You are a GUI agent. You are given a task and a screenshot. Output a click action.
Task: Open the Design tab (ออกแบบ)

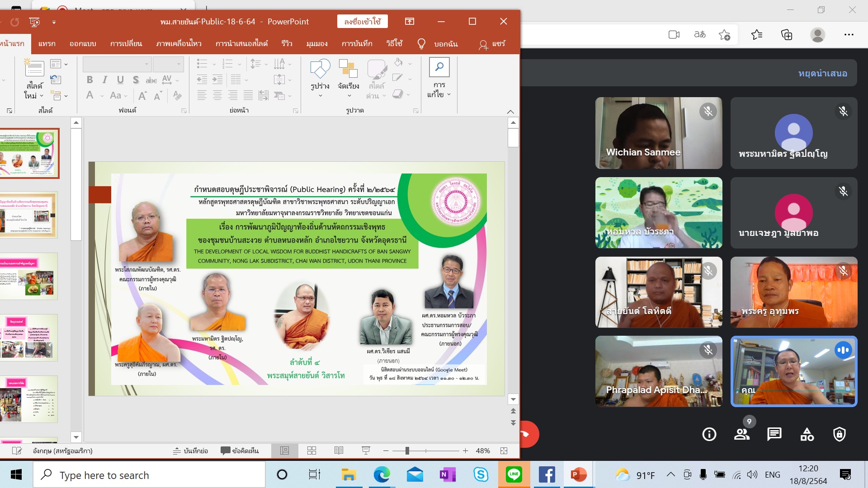83,44
